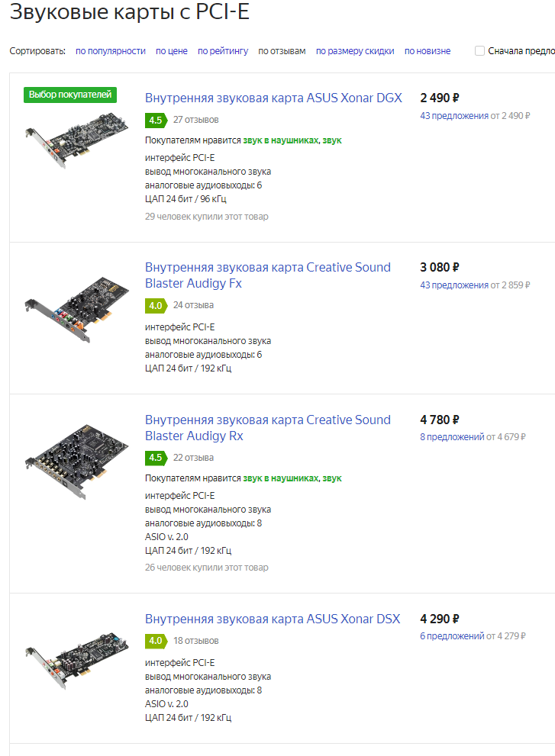Click the 'Выбор покупателей' green badge
The image size is (555, 756).
pyautogui.click(x=70, y=95)
